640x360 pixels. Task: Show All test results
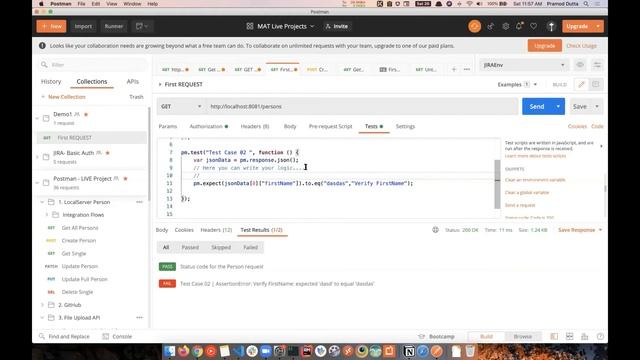click(x=166, y=247)
